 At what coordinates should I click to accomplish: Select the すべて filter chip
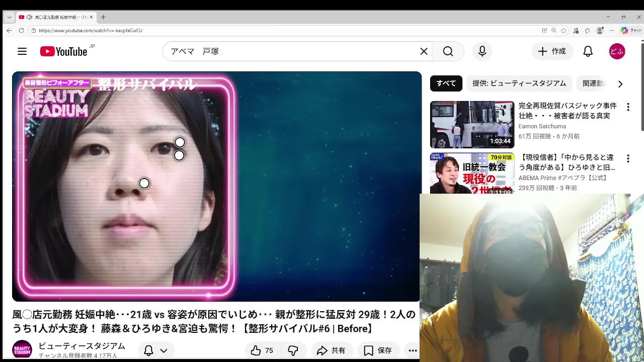coord(446,83)
